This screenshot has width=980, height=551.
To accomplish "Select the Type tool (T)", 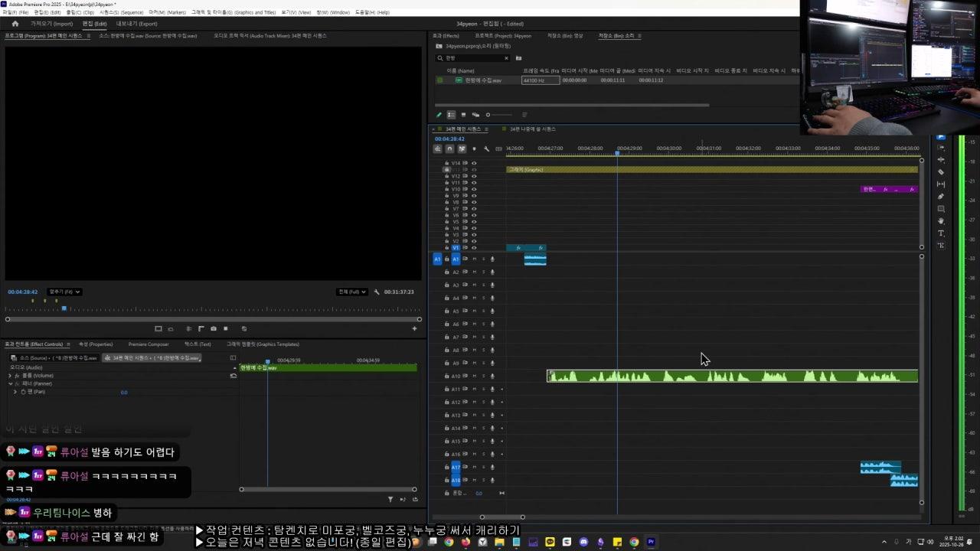I will 941,233.
